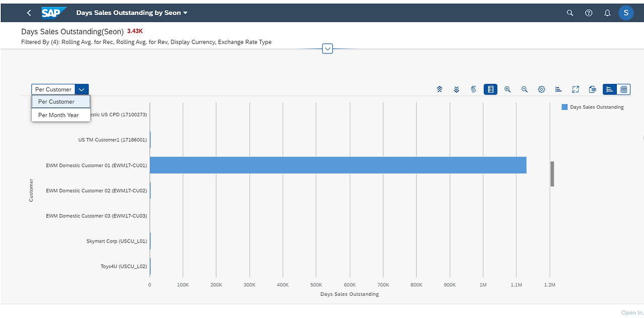Expand chart to full screen
Screen dimensions: 644x318
(x=576, y=90)
